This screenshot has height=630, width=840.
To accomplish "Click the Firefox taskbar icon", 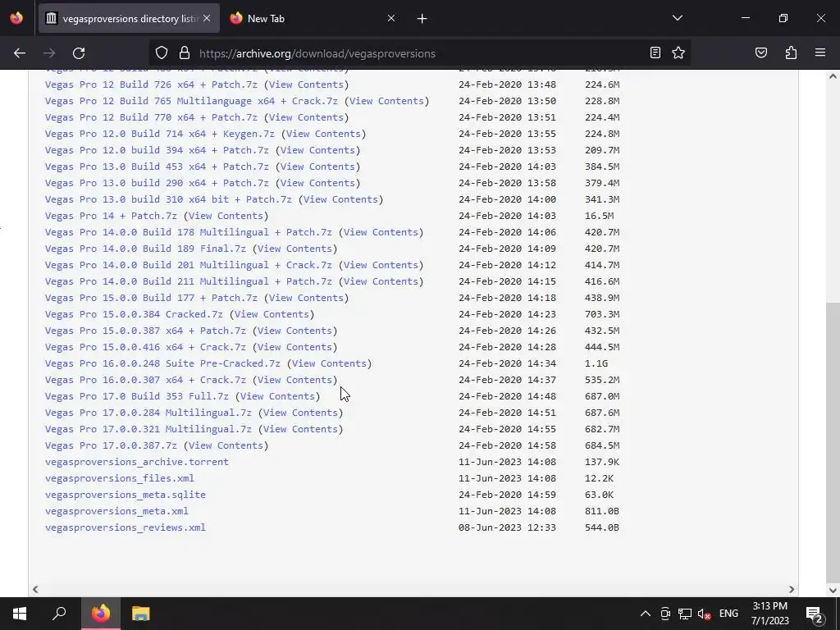I will tap(101, 614).
